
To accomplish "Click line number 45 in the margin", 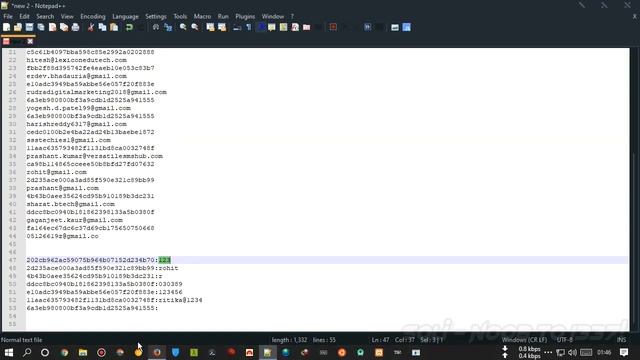I will 12,244.
